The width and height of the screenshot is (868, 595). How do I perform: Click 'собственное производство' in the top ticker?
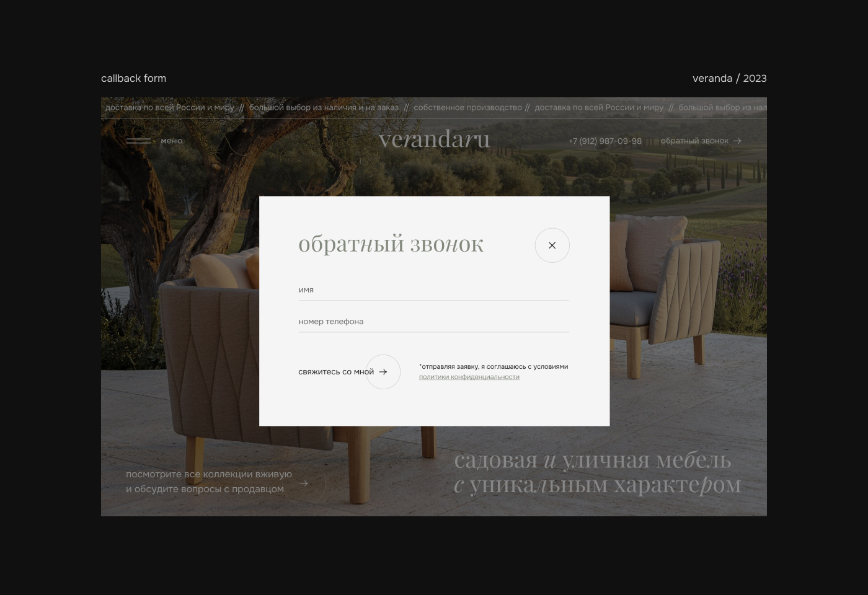point(467,108)
